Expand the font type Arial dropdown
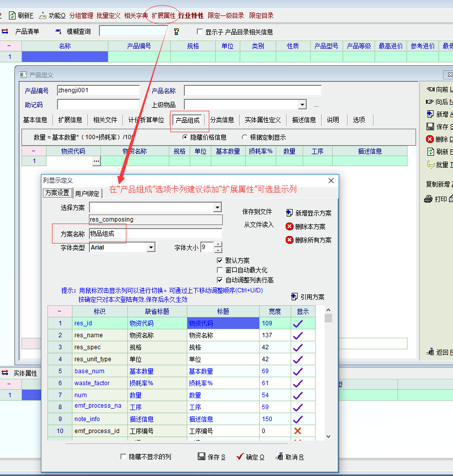 point(151,247)
